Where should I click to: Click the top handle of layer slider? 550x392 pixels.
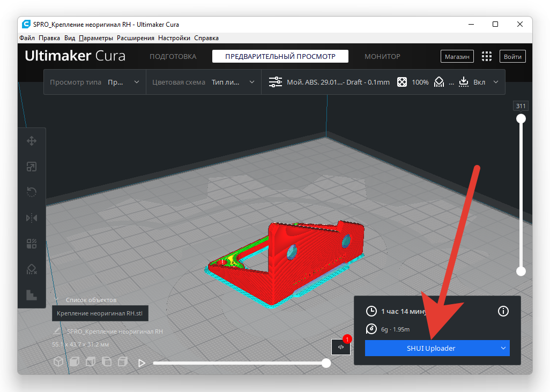(521, 119)
